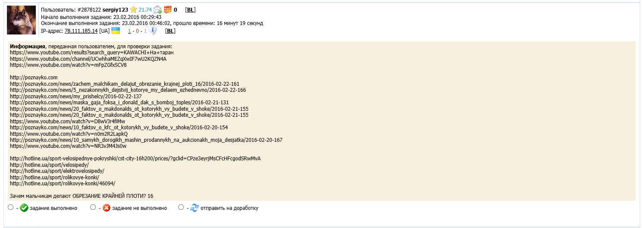Image resolution: width=644 pixels, height=228 pixels.
Task: Click the green checkmark task completed icon
Action: coord(24,208)
